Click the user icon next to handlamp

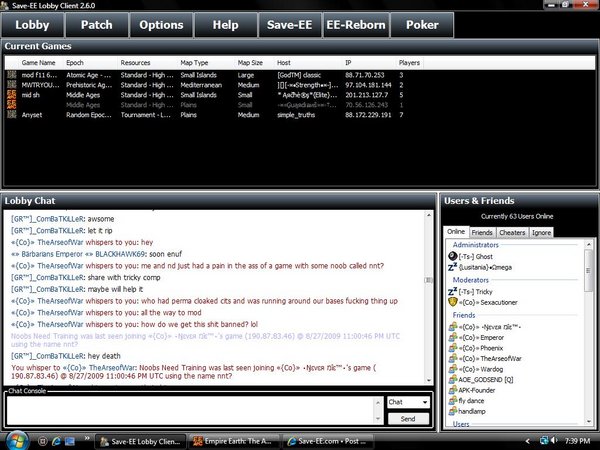coord(453,409)
